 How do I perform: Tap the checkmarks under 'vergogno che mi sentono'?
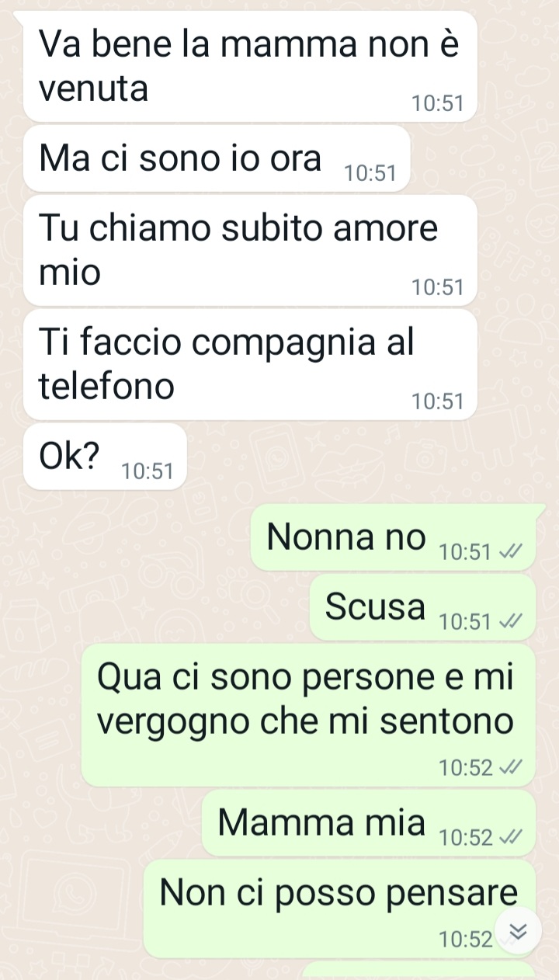pos(510,768)
